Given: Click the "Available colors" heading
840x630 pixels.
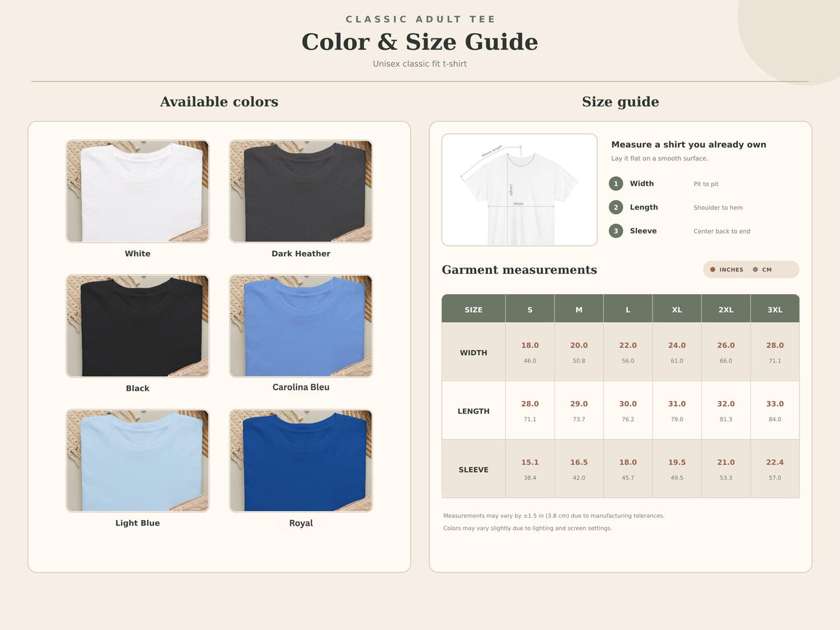Looking at the screenshot, I should (x=219, y=102).
